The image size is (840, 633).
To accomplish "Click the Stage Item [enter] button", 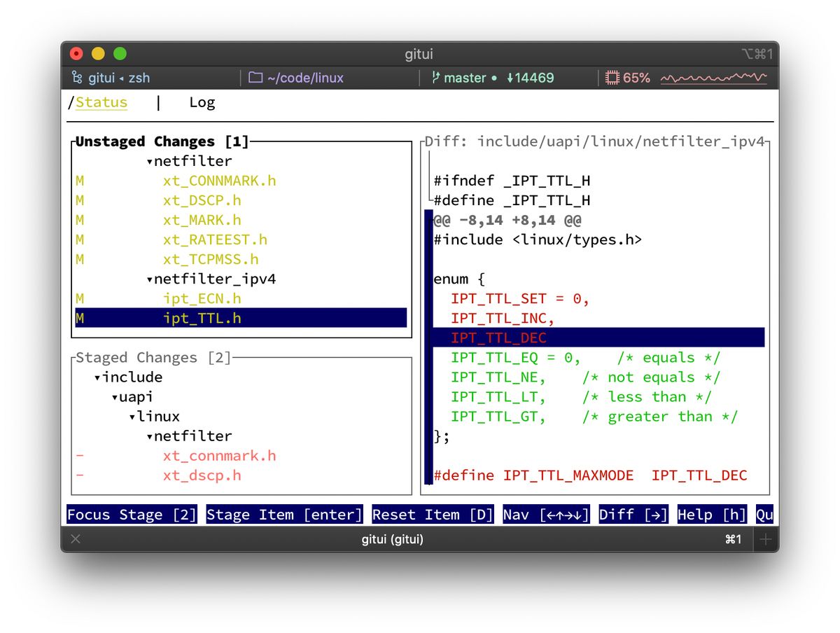I will tap(284, 515).
